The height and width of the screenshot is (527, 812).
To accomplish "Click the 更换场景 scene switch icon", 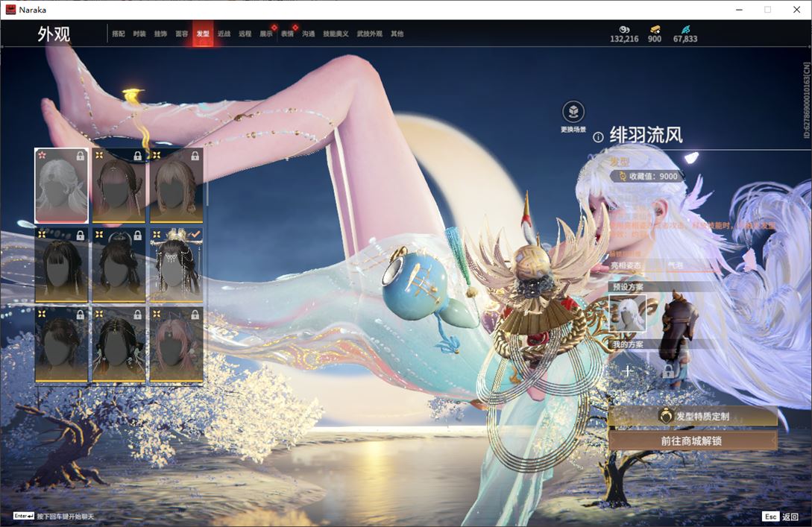I will coord(573,111).
